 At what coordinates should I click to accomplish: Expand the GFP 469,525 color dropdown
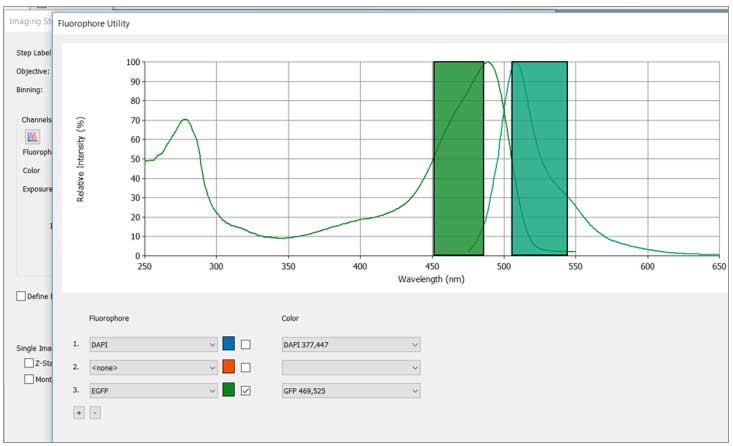click(x=351, y=390)
